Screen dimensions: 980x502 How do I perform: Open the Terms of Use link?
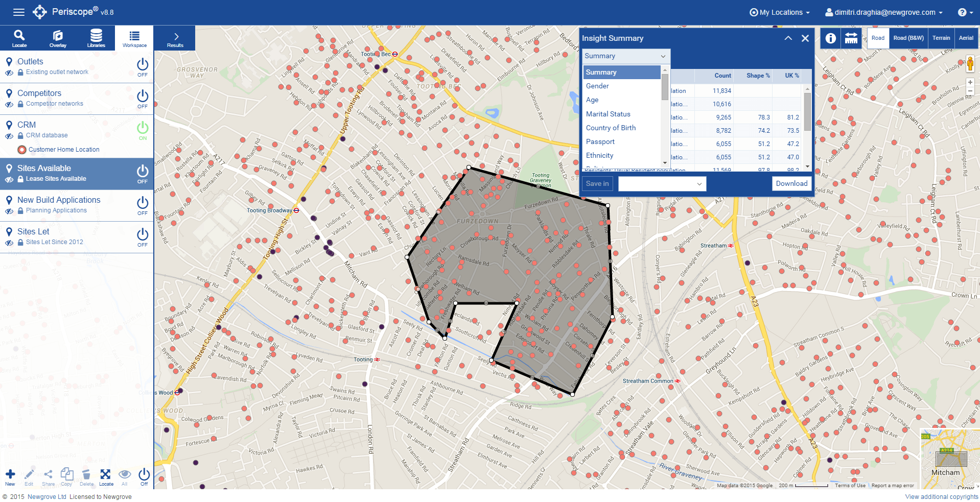click(x=850, y=486)
